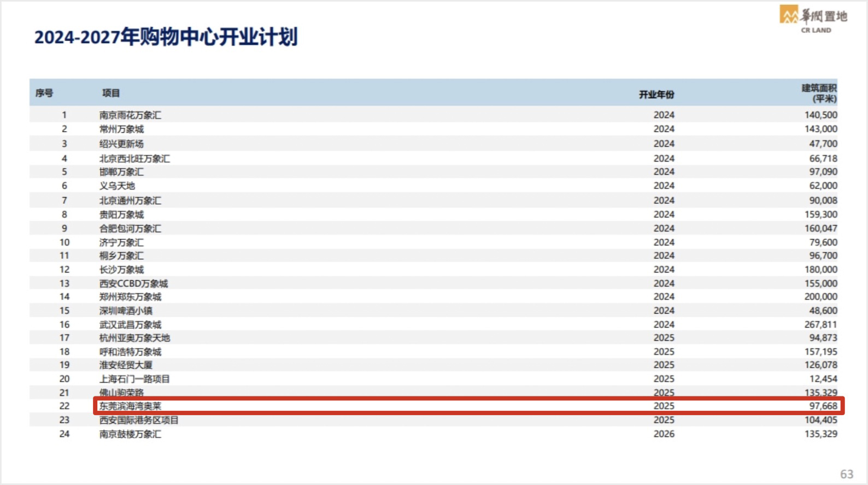Click area value 94,873
The width and height of the screenshot is (868, 485).
tap(823, 338)
